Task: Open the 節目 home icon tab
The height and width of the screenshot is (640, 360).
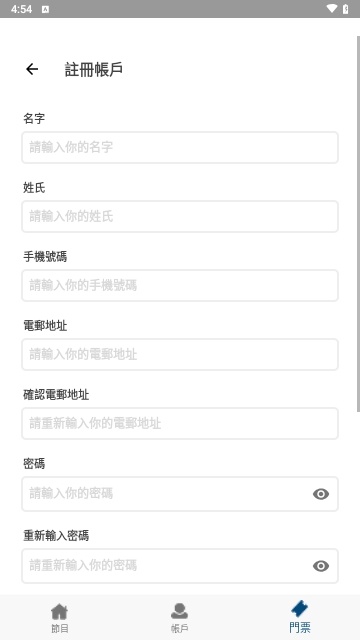Action: pos(60,611)
